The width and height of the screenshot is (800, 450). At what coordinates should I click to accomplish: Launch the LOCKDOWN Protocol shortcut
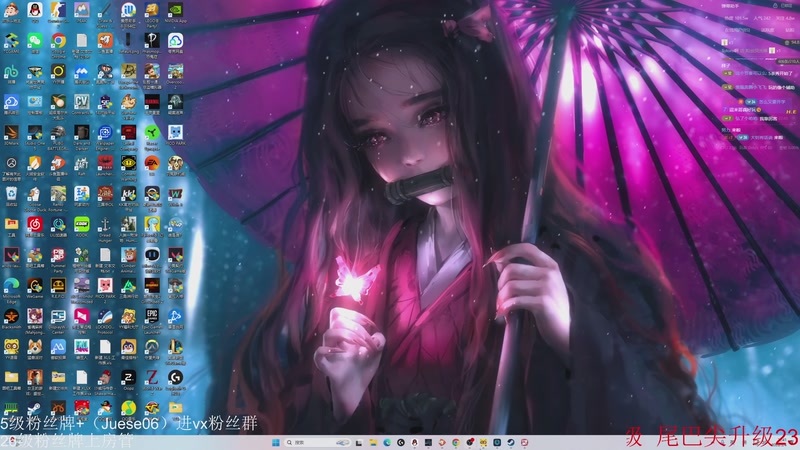[105, 316]
